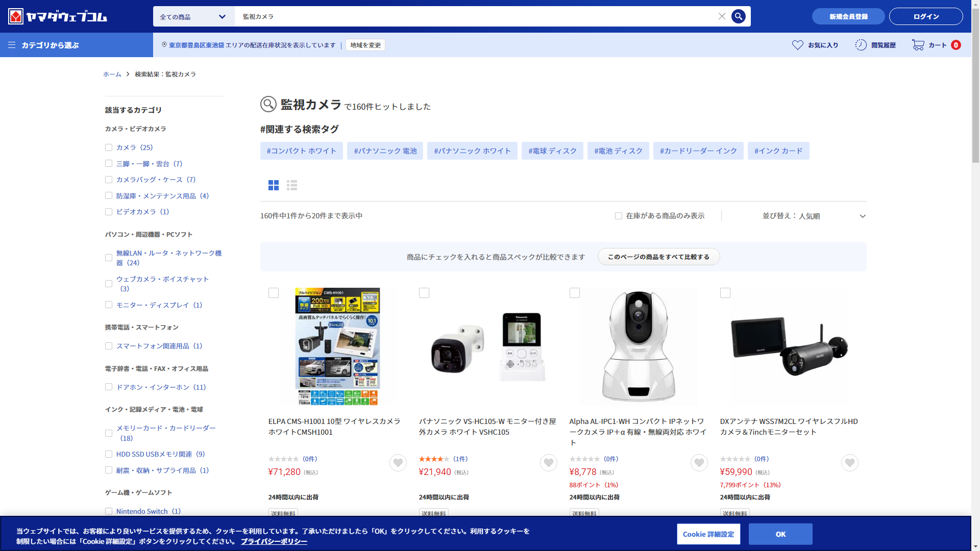The width and height of the screenshot is (980, 551).
Task: Favorite the Panasonic VS-HC105-W product
Action: [x=548, y=463]
